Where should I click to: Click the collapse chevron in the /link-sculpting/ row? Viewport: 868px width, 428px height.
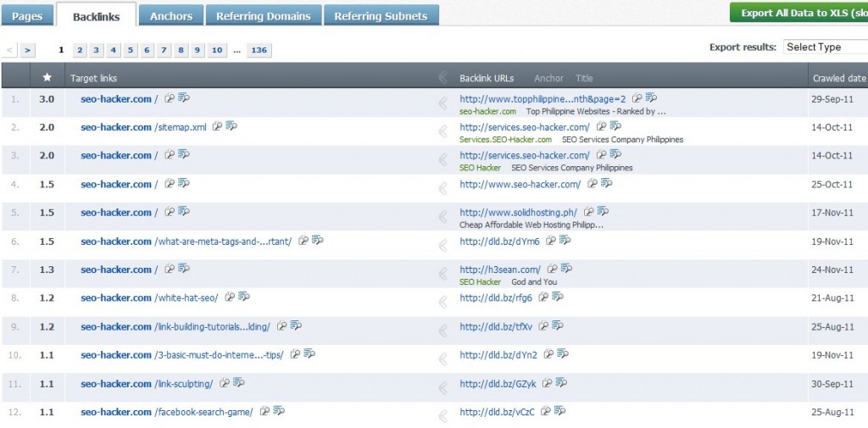click(x=442, y=387)
